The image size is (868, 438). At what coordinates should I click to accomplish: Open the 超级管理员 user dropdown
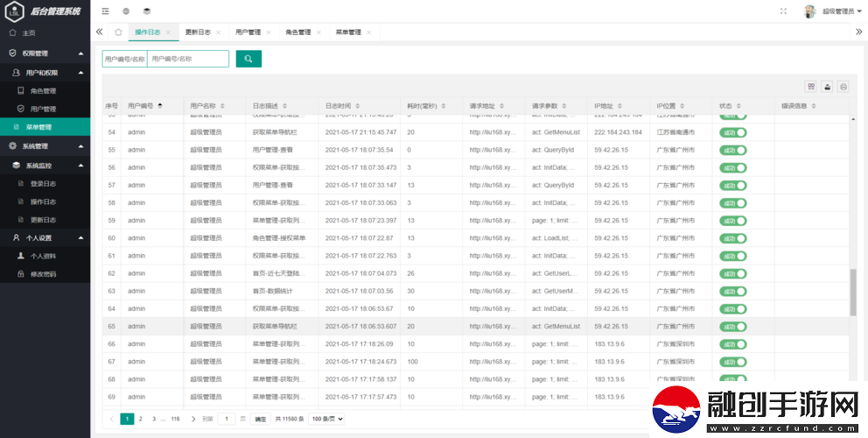[842, 11]
